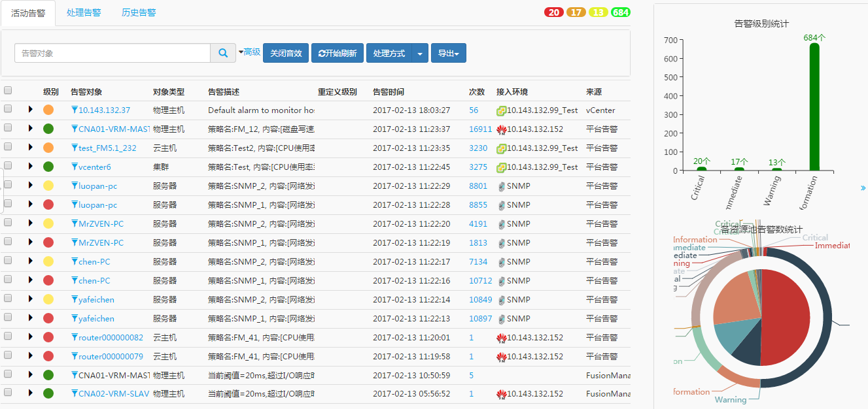Image resolution: width=868 pixels, height=409 pixels.
Task: Click the 关闭音效 button
Action: (285, 54)
